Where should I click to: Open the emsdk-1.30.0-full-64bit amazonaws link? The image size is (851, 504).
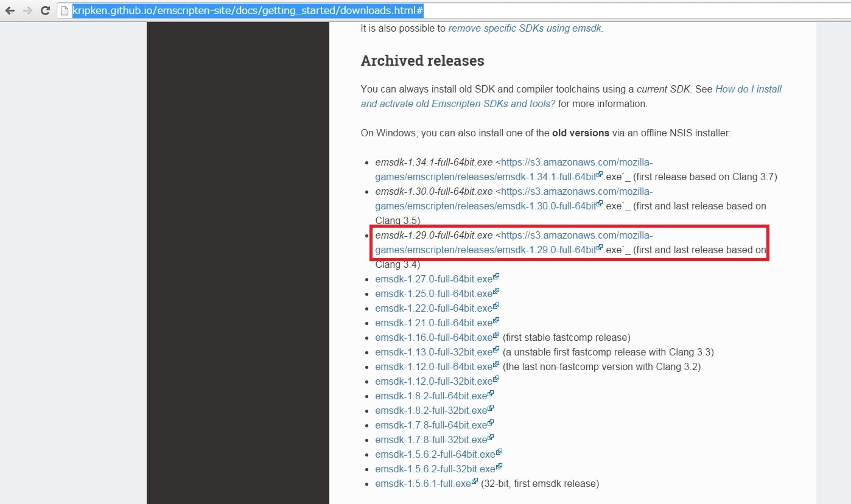coord(514,198)
